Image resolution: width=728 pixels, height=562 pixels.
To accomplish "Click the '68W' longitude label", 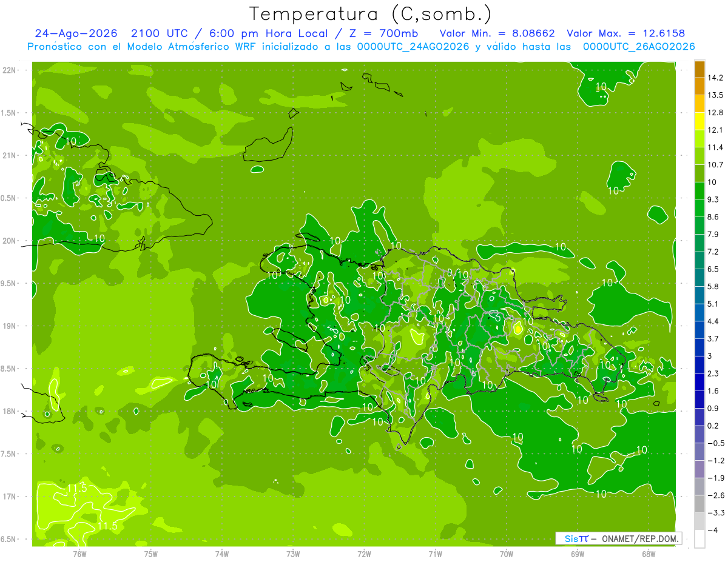I will click(x=648, y=554).
